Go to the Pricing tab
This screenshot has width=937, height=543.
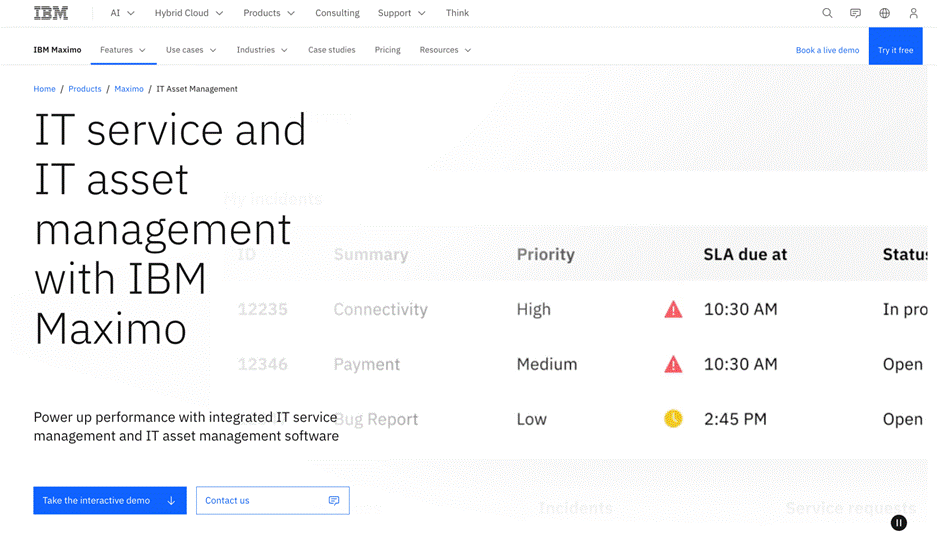tap(387, 50)
